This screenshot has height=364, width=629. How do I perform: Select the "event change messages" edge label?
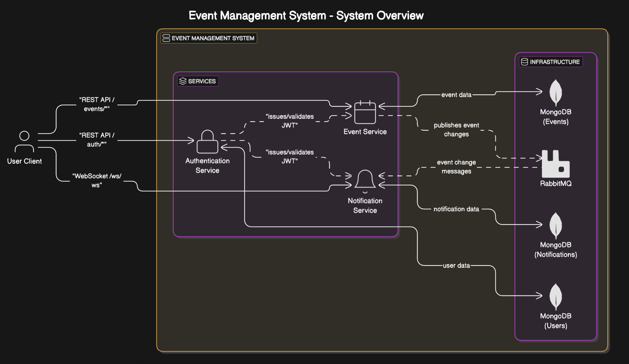point(456,167)
